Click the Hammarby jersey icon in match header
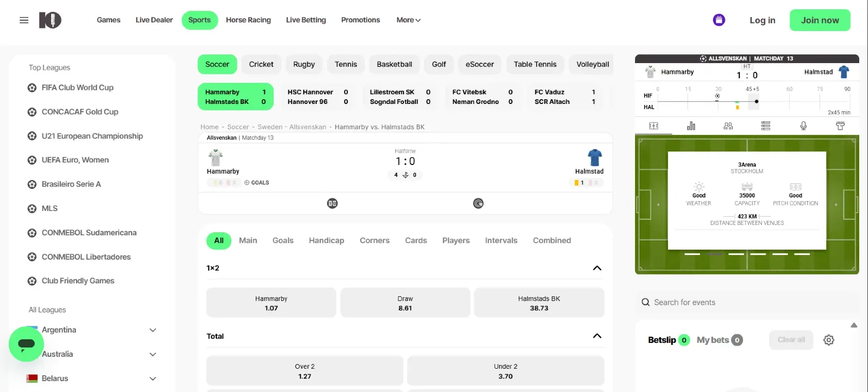Viewport: 868px width, 392px height. (215, 157)
